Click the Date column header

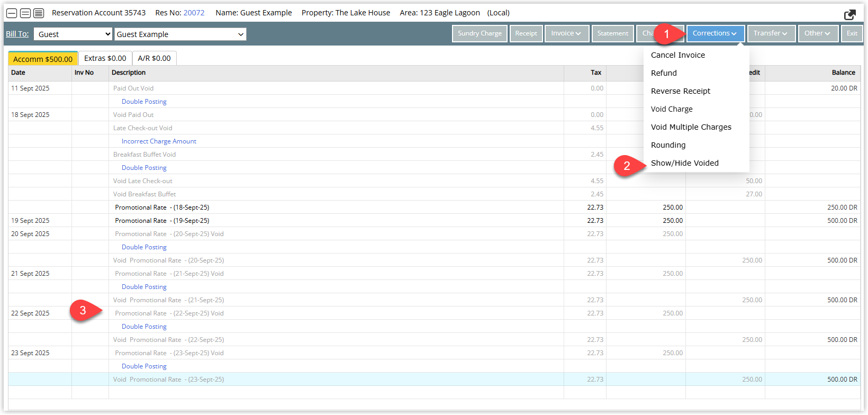[x=40, y=73]
